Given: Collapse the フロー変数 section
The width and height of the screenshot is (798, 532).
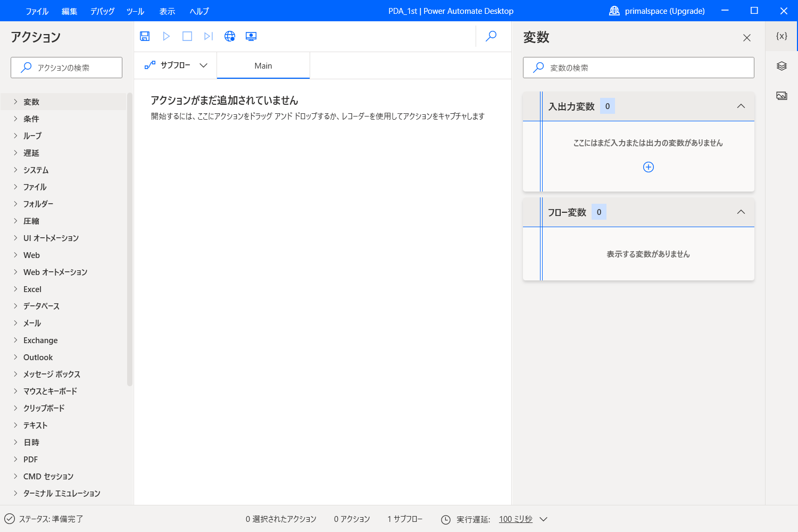Looking at the screenshot, I should coord(741,212).
